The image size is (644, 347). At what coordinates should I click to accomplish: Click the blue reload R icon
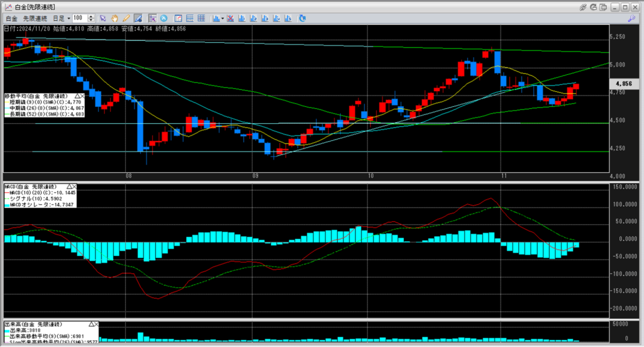click(303, 18)
